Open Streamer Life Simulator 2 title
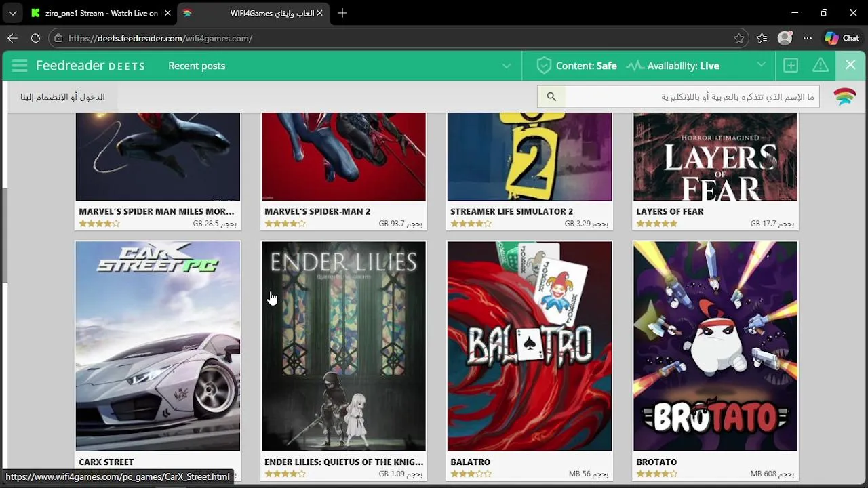This screenshot has width=868, height=488. pyautogui.click(x=511, y=211)
